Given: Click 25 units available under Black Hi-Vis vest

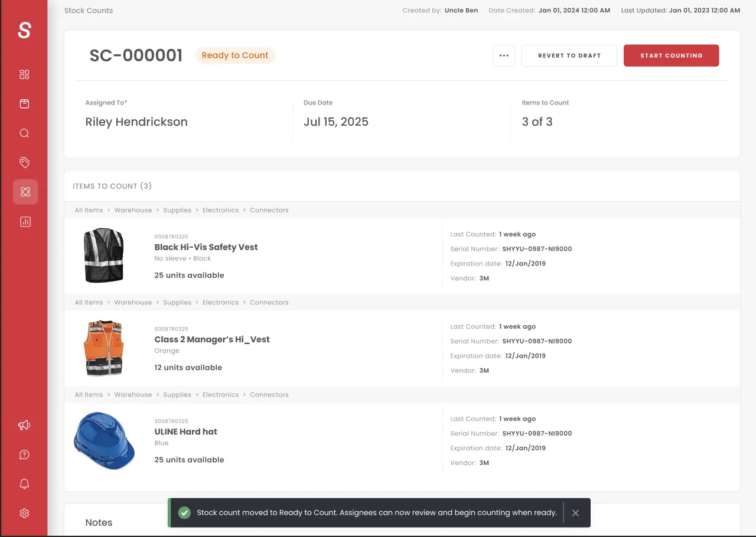Looking at the screenshot, I should [190, 275].
